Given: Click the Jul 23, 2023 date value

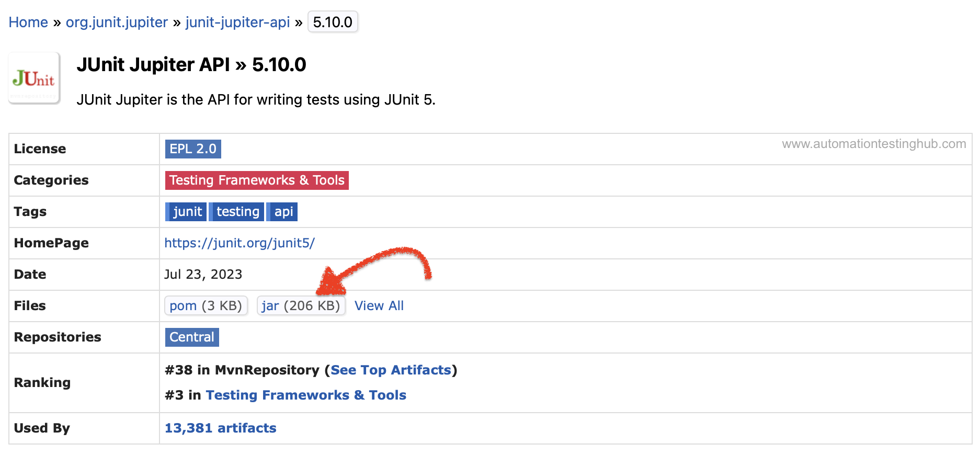Looking at the screenshot, I should point(203,274).
